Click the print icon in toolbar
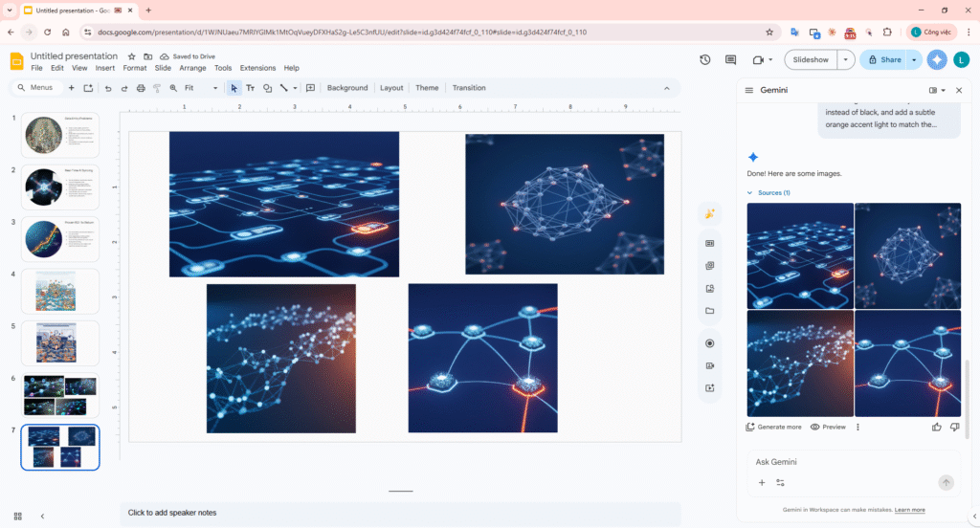The image size is (980, 528). (x=141, y=88)
